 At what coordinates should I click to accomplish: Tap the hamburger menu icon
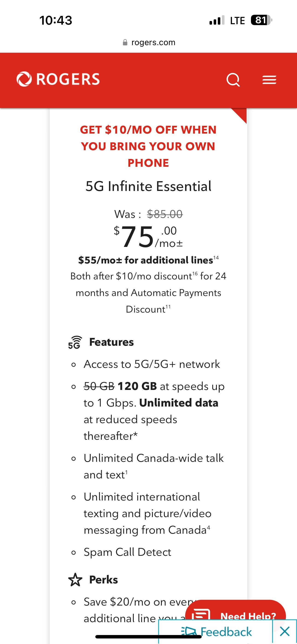pos(269,79)
